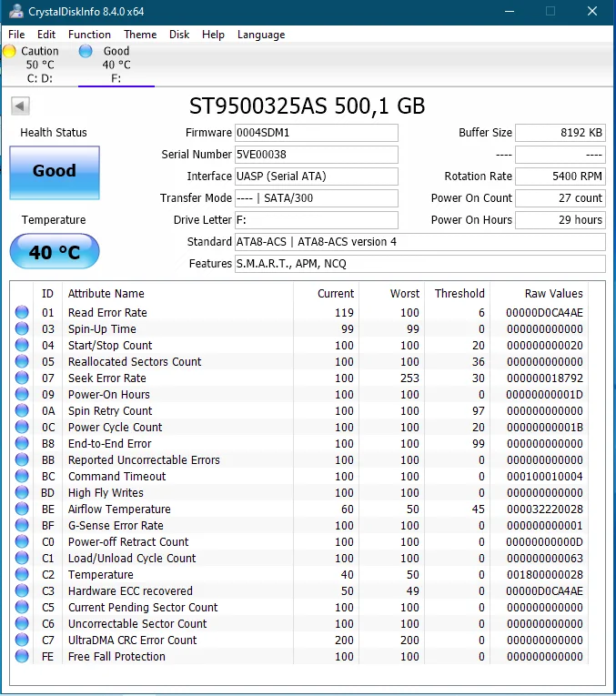Open the Edit menu
Screen dimensions: 616x696
pos(46,35)
